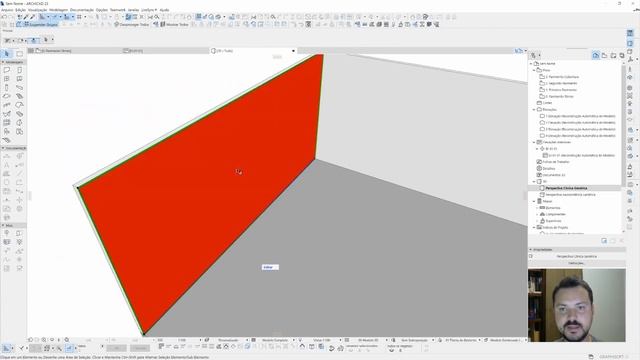Open the Edição menu

(20, 10)
